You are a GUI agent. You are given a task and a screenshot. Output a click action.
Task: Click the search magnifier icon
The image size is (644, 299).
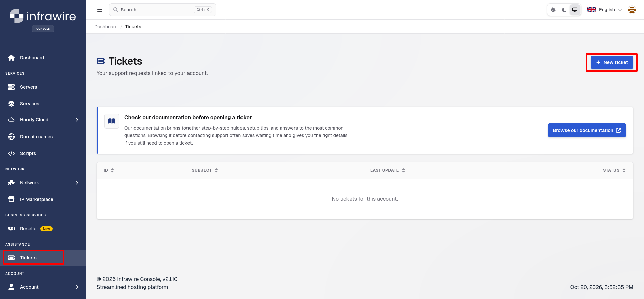point(116,10)
